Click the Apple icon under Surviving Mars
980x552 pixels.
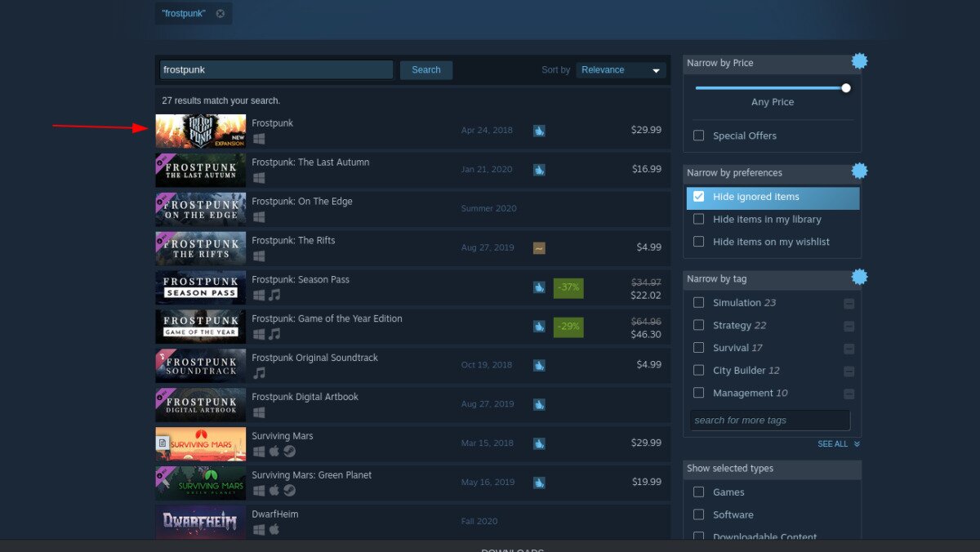(274, 452)
